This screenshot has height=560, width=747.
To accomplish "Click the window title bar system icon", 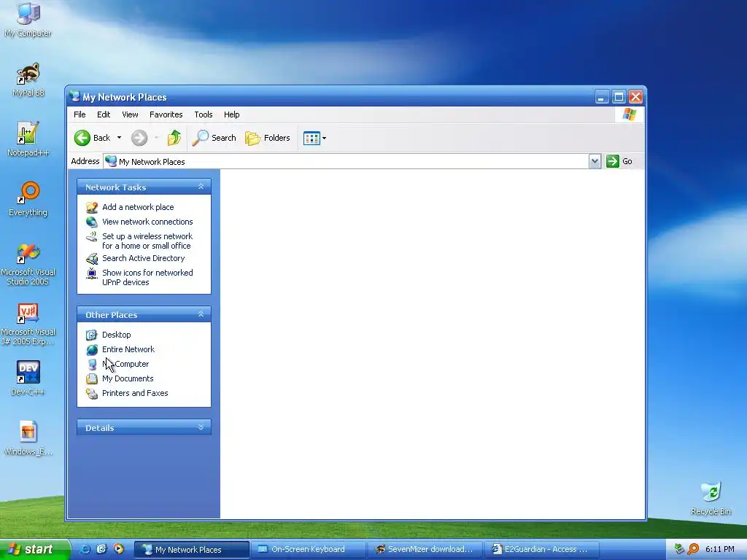I will click(74, 97).
